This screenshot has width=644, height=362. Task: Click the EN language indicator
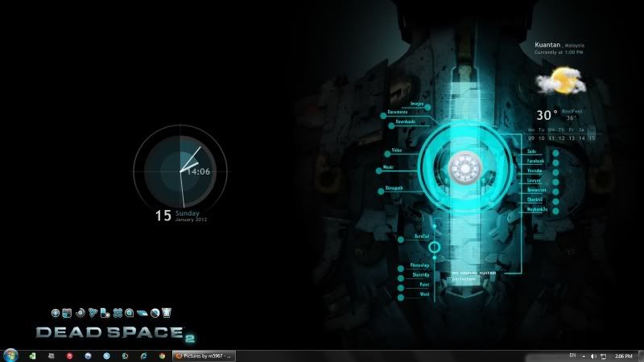click(572, 356)
